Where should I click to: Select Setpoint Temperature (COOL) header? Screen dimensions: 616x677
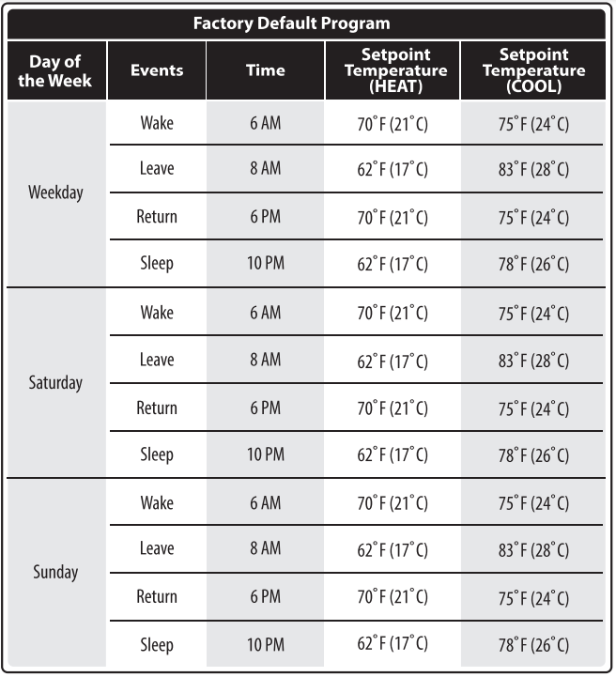pyautogui.click(x=533, y=70)
